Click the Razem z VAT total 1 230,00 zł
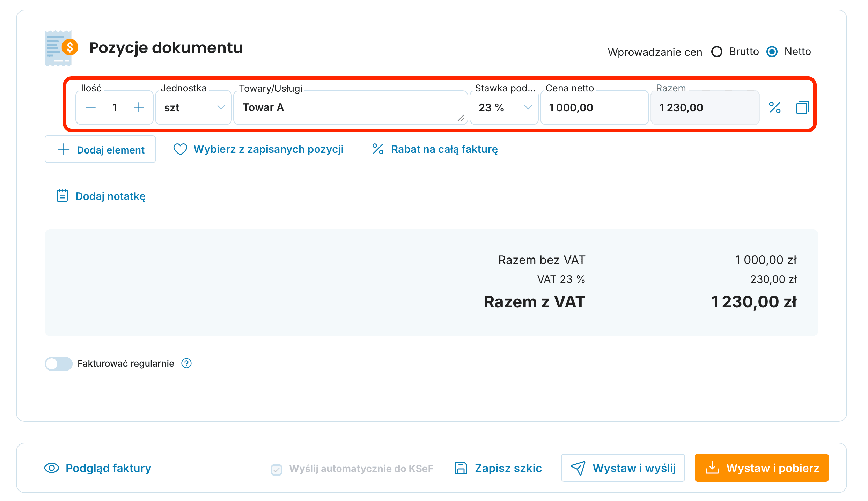The height and width of the screenshot is (501, 868). [753, 302]
